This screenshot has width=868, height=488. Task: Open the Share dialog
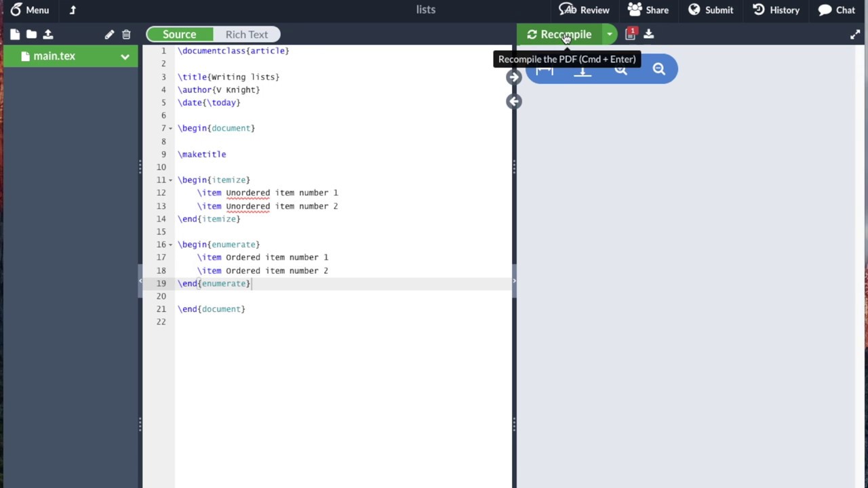(648, 9)
